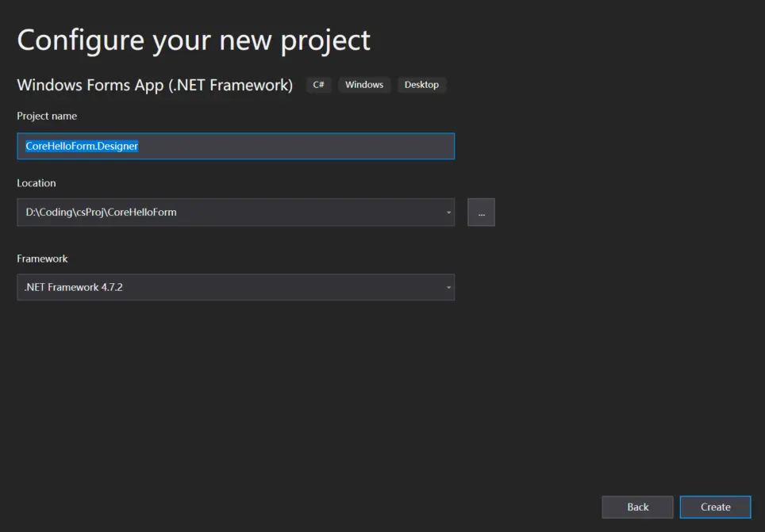Click the 'Project name' label
Screen dimensions: 765x532
[47, 116]
